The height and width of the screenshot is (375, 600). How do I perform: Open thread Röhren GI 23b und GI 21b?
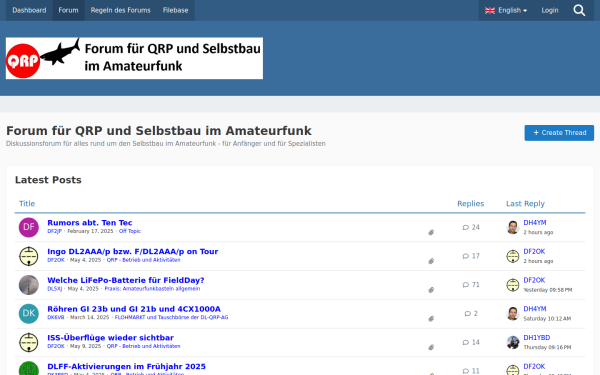point(134,309)
